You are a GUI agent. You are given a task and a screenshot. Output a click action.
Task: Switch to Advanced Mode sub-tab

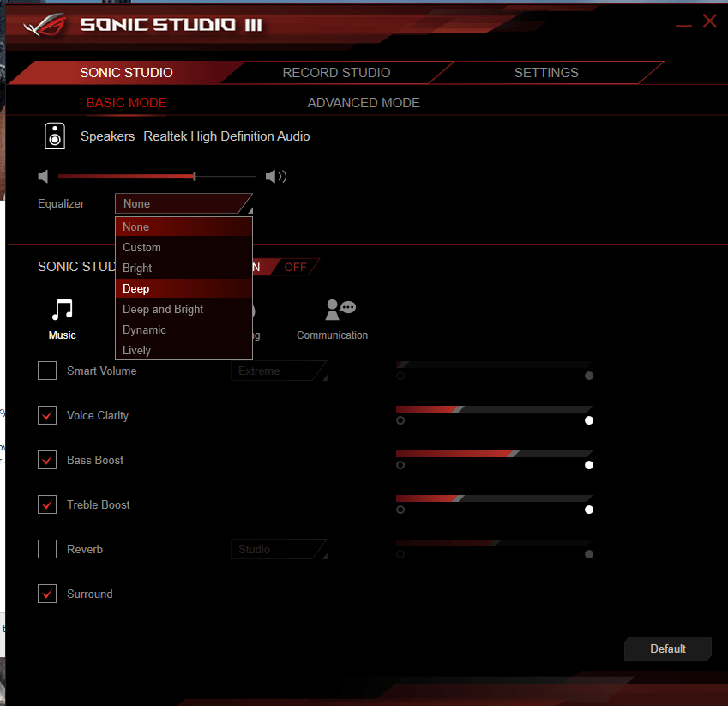point(364,103)
